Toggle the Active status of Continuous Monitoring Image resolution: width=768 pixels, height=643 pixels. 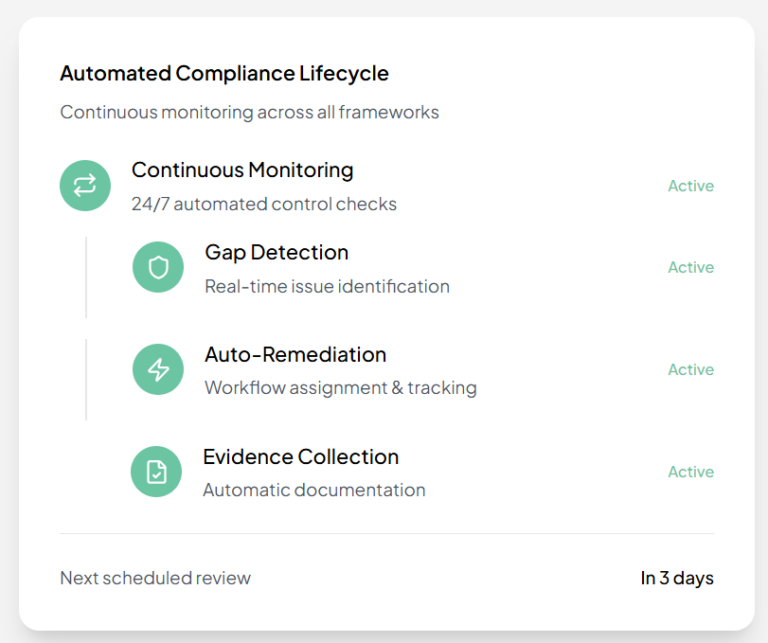[690, 186]
